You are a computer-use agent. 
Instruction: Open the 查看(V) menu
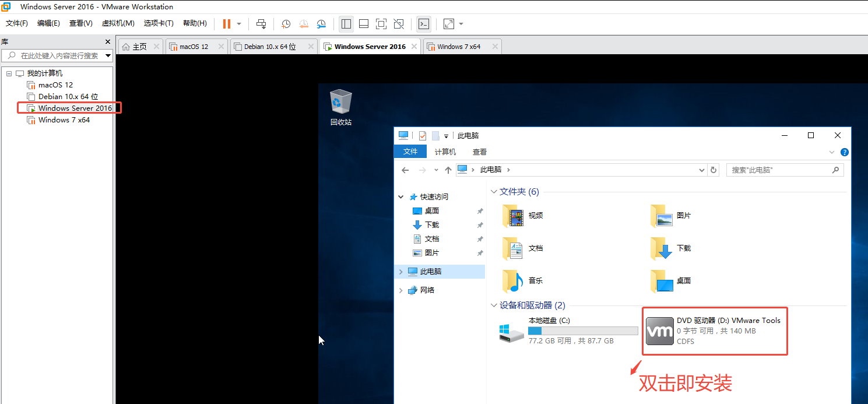pos(81,23)
